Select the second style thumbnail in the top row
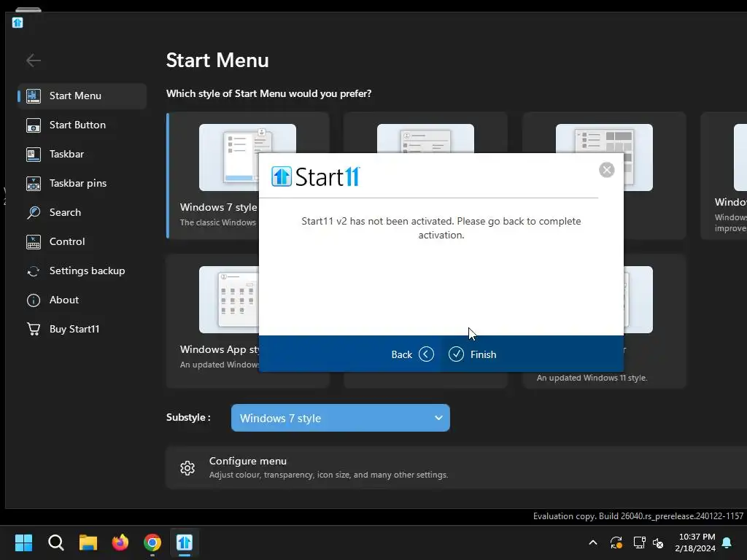The height and width of the screenshot is (560, 747). [425, 138]
